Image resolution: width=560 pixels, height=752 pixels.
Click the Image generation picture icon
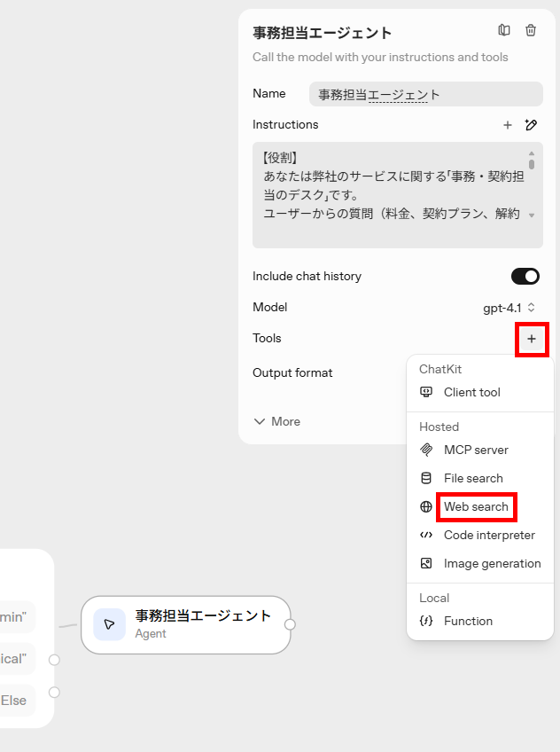(x=426, y=563)
